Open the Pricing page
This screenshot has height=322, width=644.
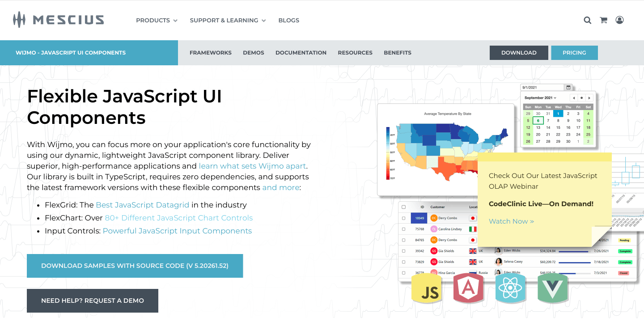574,53
